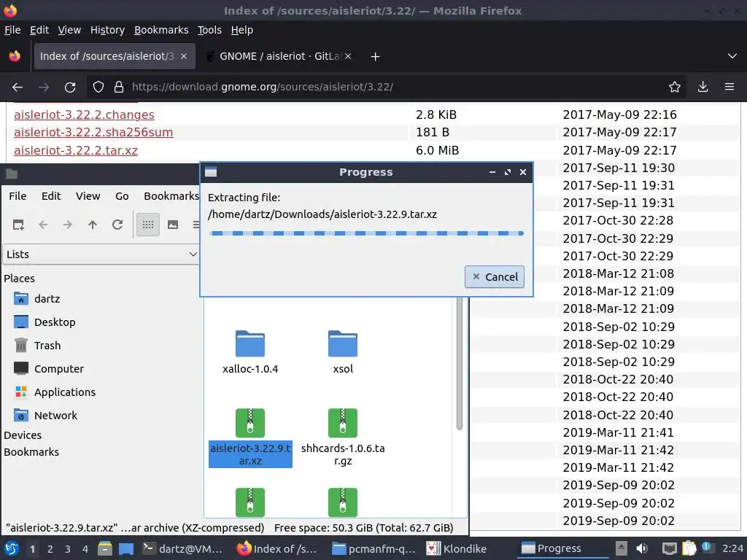Click the site security padlock icon
747x560 pixels.
(x=119, y=87)
